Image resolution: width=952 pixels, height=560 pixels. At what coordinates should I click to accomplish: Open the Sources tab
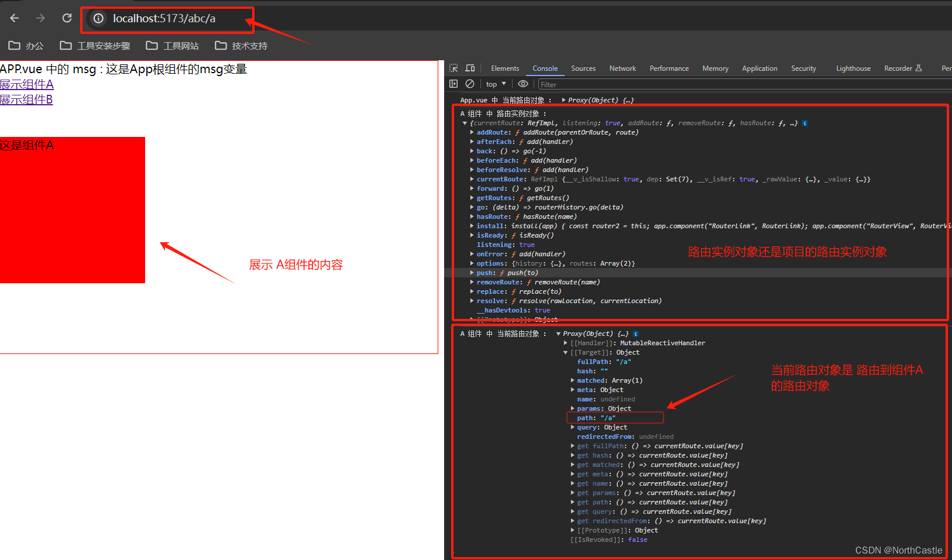(583, 68)
